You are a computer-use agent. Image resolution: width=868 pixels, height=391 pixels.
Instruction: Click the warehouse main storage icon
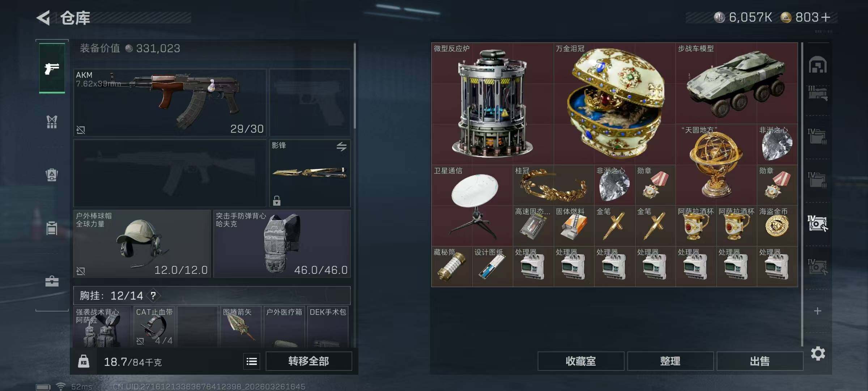[x=817, y=65]
